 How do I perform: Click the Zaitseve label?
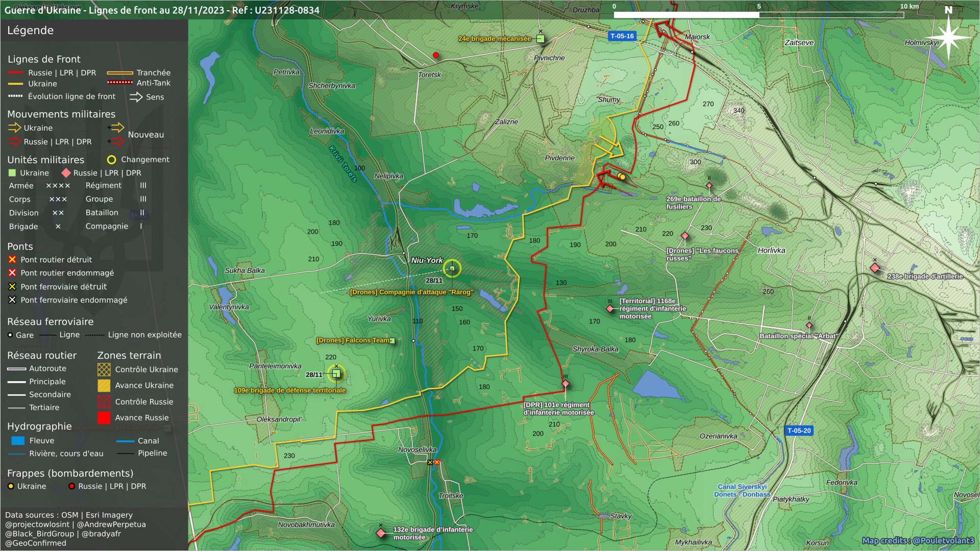point(799,42)
